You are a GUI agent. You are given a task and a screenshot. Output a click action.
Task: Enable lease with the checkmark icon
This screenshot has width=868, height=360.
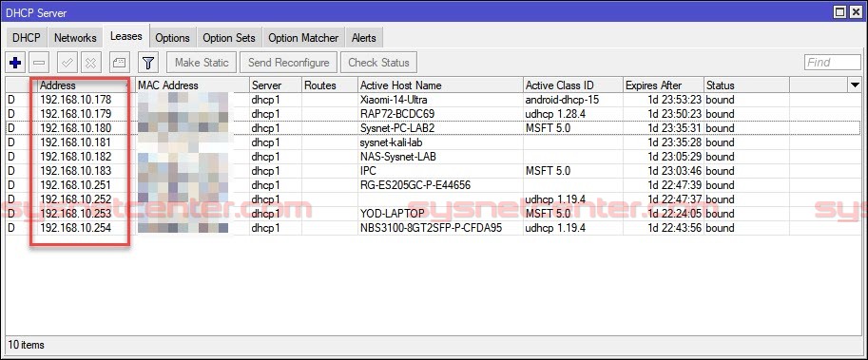tap(68, 63)
